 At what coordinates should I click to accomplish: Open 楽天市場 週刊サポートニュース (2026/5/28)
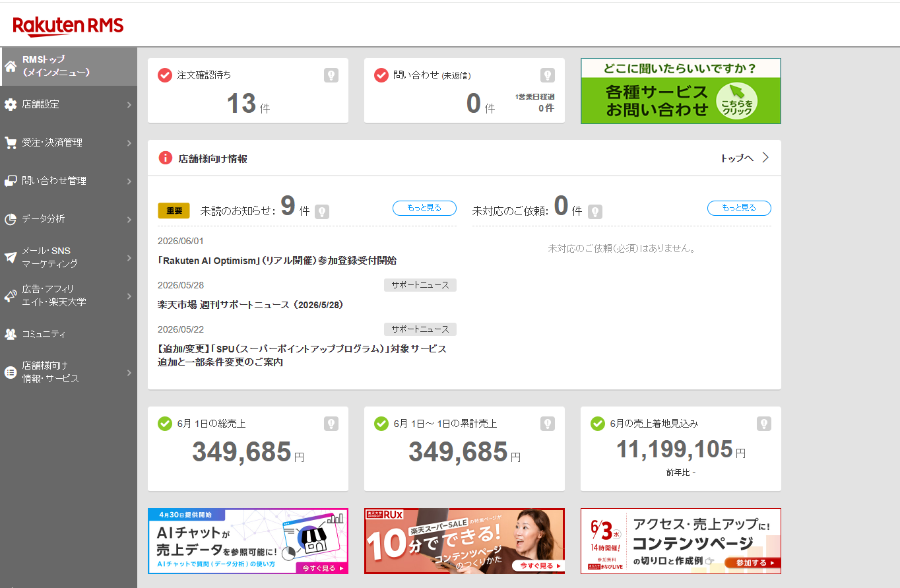[251, 305]
